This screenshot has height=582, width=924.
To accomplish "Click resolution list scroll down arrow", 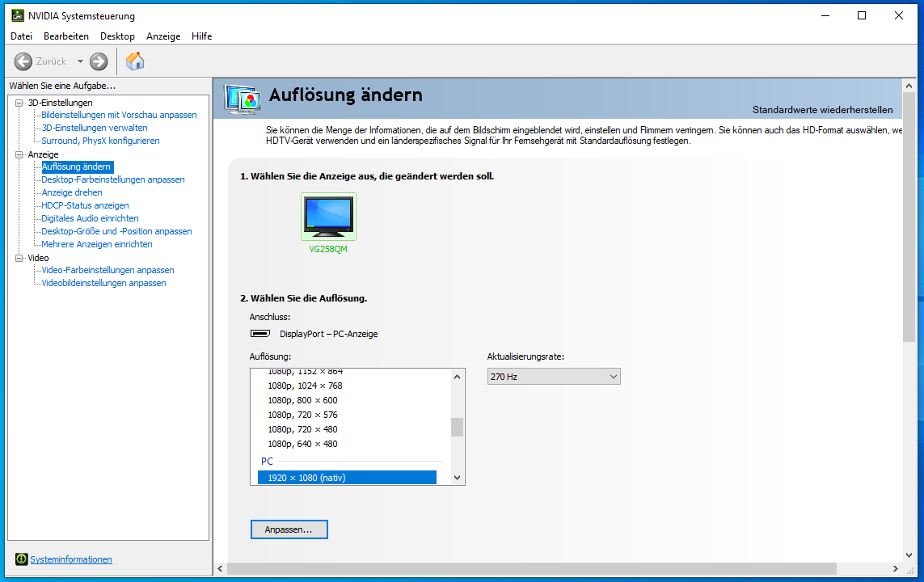I will pos(458,478).
